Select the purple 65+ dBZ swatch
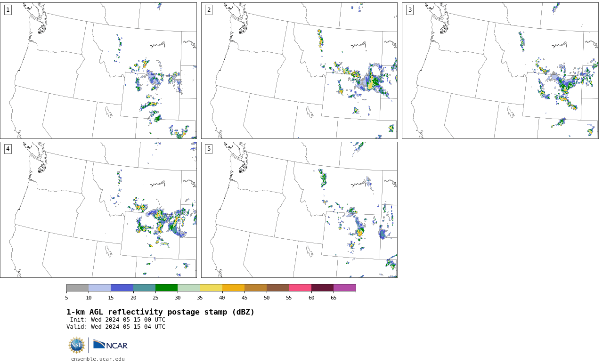Image resolution: width=603 pixels, height=364 pixels. click(x=344, y=288)
